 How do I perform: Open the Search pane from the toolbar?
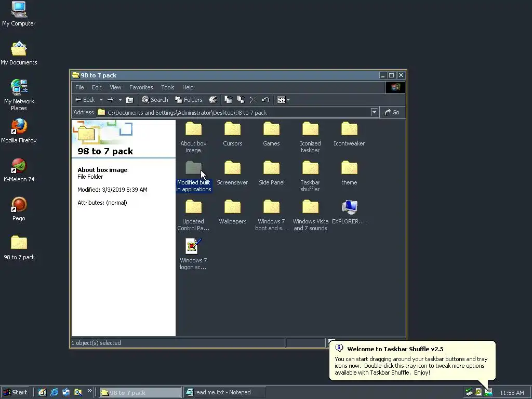155,100
